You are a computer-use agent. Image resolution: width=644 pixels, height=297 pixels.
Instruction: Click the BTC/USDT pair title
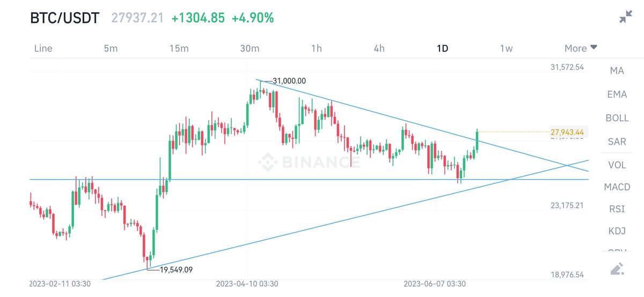pos(64,18)
